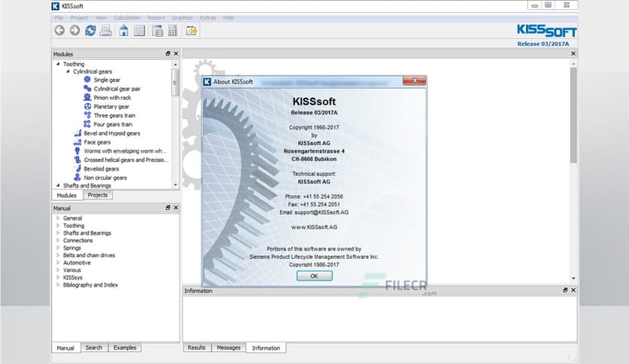The image size is (629, 364).
Task: Click the Back navigation arrow in toolbar
Action: click(59, 30)
